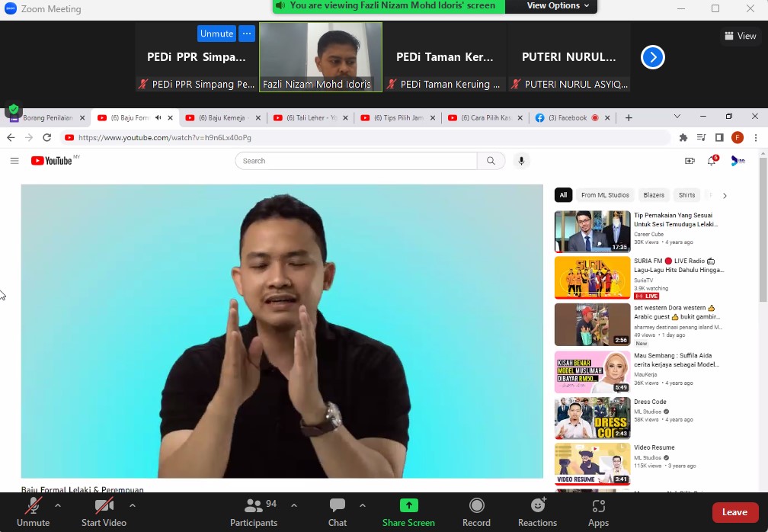
Task: Expand the View Options dropdown
Action: [x=558, y=6]
